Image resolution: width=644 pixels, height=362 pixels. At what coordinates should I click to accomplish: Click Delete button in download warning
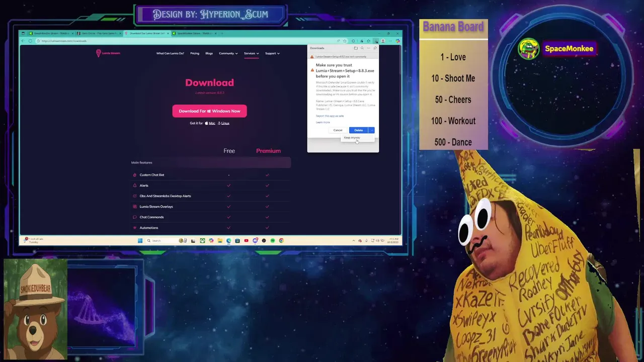coord(359,130)
